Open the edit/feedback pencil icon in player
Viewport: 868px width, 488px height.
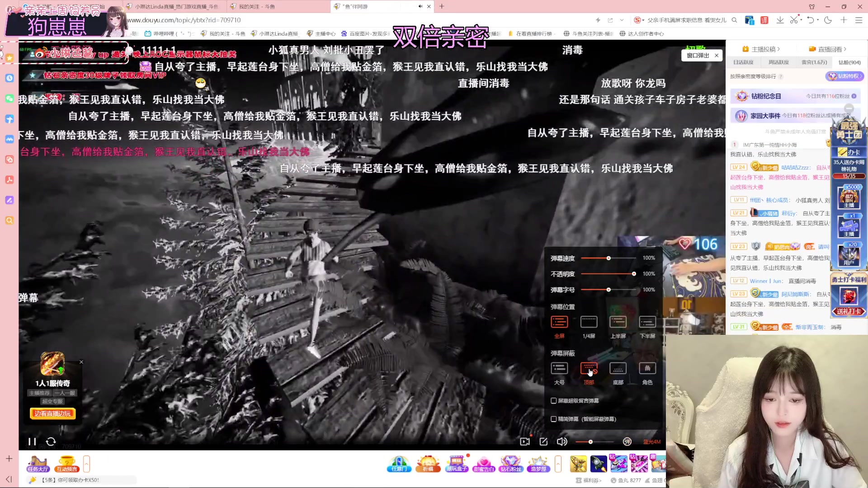(x=543, y=441)
